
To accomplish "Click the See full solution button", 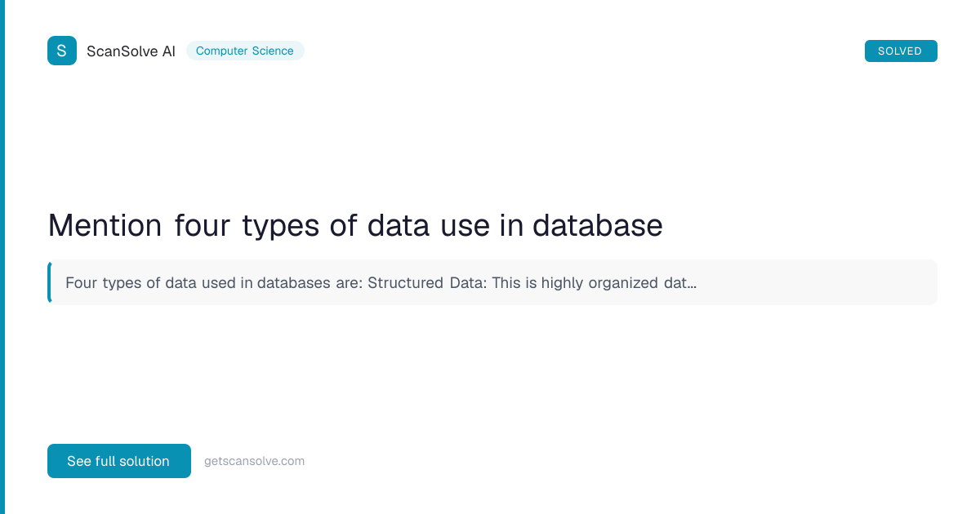I will pyautogui.click(x=118, y=461).
